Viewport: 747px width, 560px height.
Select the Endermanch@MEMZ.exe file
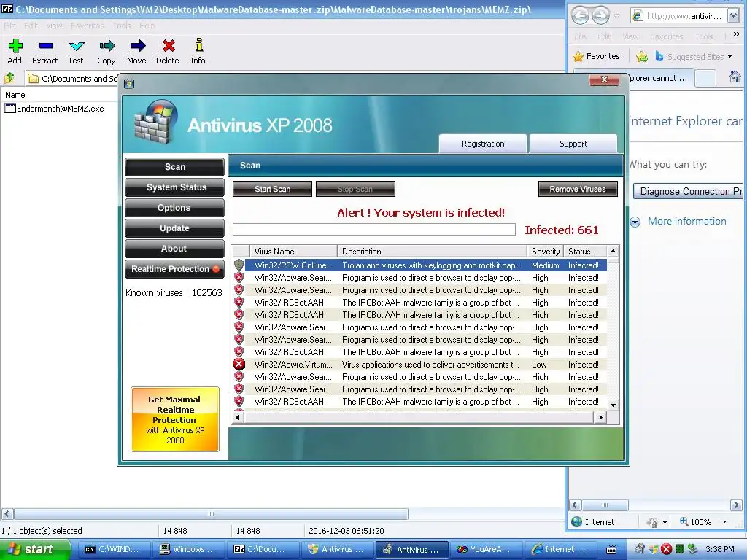(54, 109)
